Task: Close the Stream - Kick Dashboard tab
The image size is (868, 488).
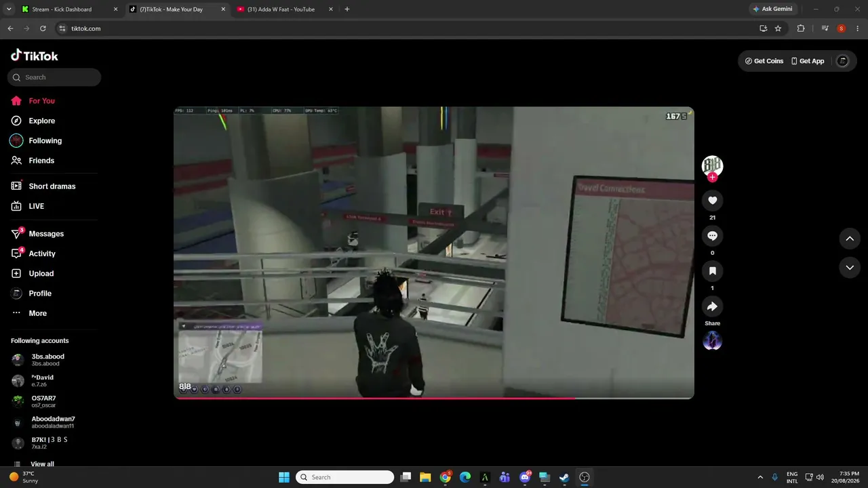Action: pyautogui.click(x=115, y=9)
